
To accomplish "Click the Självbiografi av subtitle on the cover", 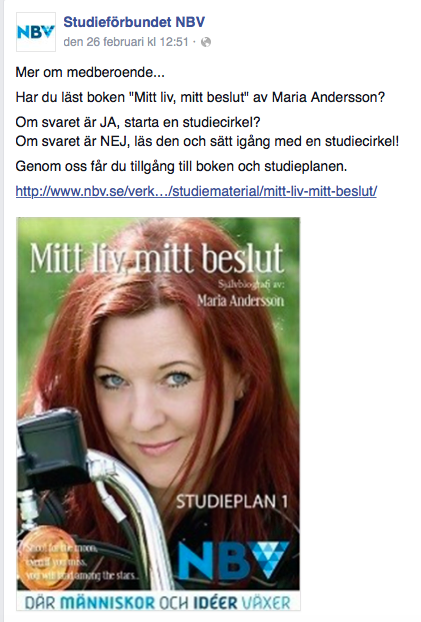I will click(251, 284).
